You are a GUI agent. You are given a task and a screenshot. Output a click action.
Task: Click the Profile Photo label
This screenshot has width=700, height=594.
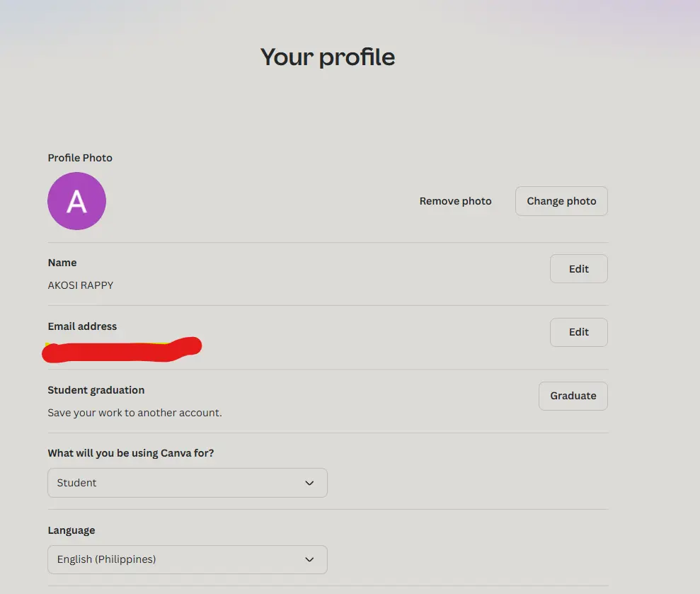coord(80,158)
